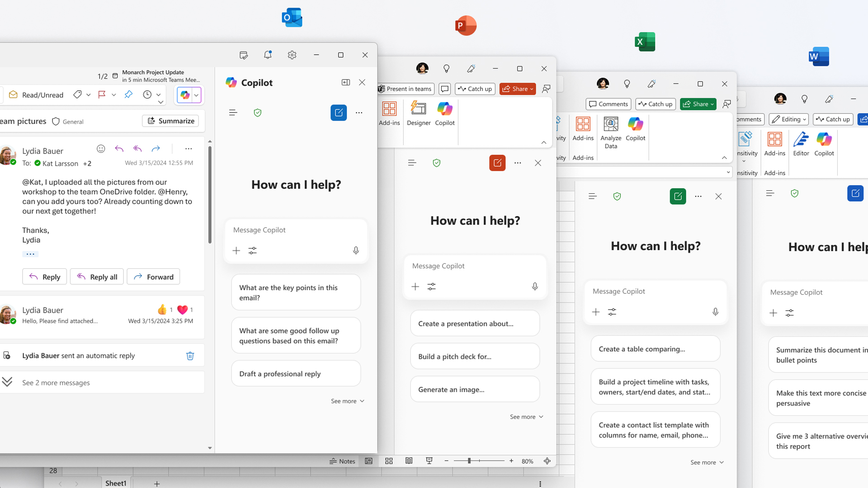Expand flag options dropdown arrow in Outlook
Image resolution: width=868 pixels, height=488 pixels.
coord(113,94)
